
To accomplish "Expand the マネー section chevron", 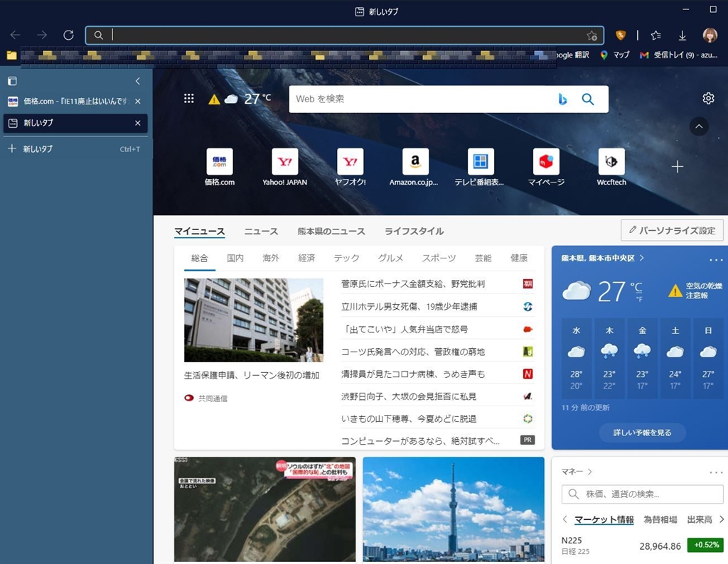I will pos(589,472).
